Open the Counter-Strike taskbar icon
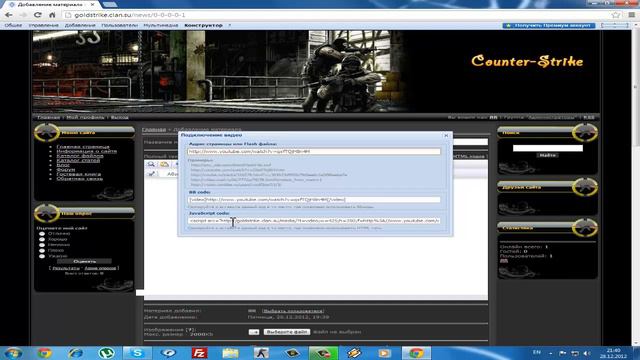This screenshot has width=640, height=360. [261, 353]
